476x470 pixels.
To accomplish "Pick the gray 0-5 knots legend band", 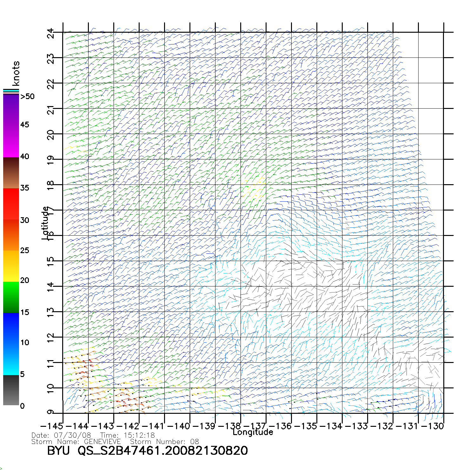I will (x=11, y=390).
